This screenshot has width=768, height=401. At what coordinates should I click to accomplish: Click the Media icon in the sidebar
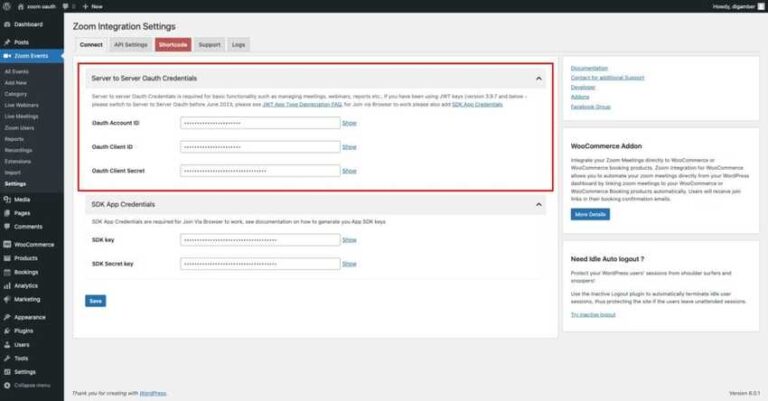[x=7, y=200]
